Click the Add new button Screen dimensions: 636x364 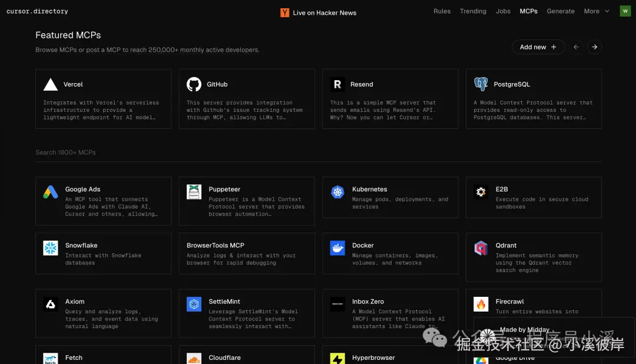tap(538, 47)
